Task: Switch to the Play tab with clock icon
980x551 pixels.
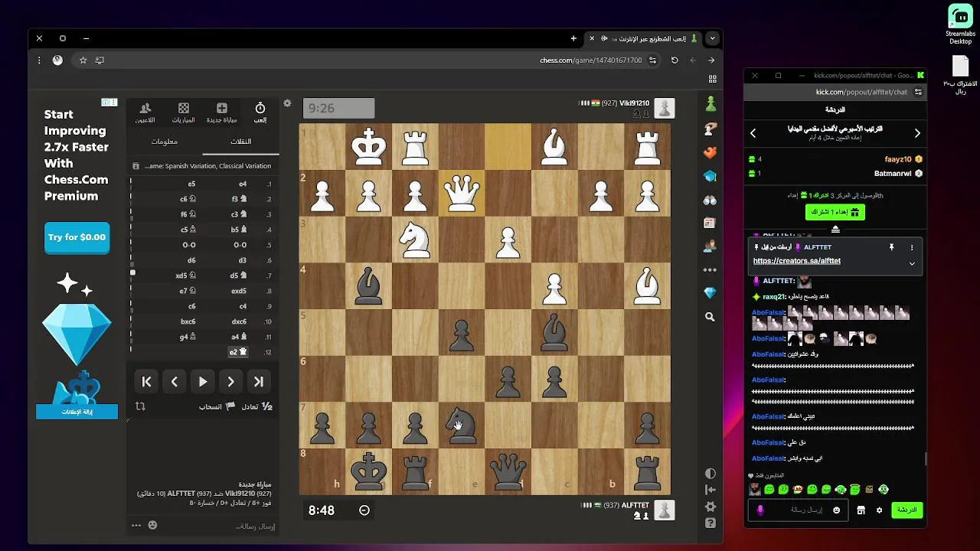Action: (x=260, y=112)
